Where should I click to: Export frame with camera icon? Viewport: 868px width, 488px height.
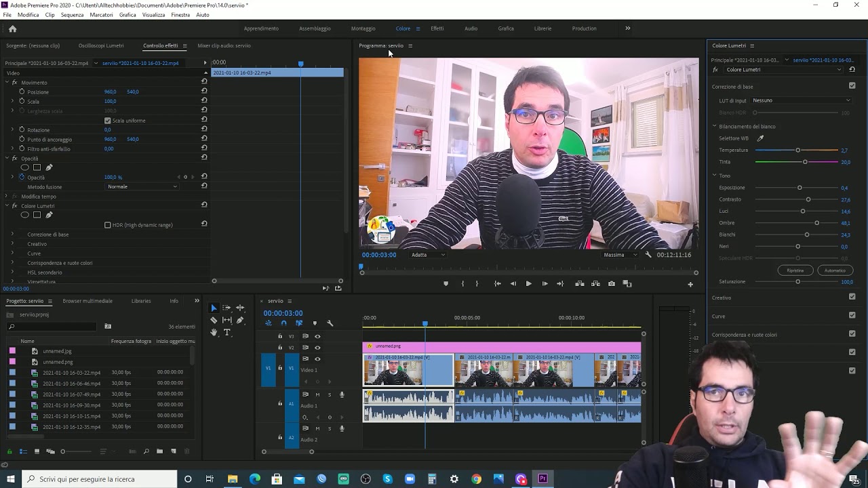pyautogui.click(x=612, y=284)
